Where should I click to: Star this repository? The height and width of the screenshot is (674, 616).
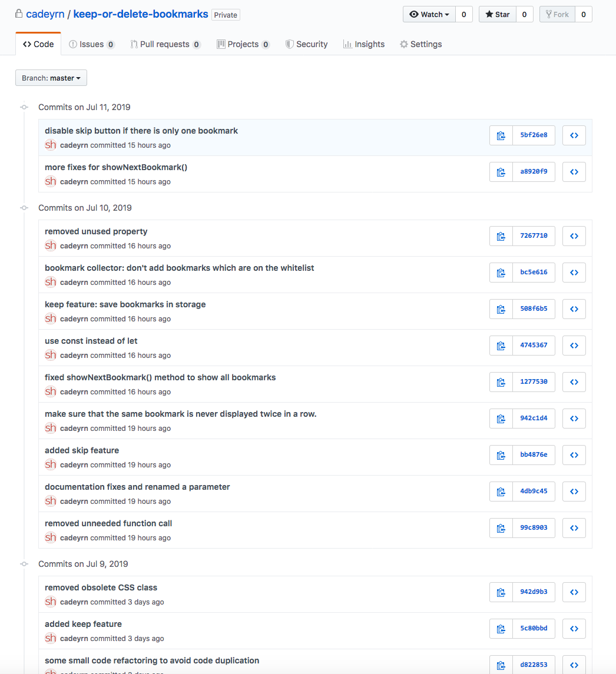pyautogui.click(x=498, y=15)
